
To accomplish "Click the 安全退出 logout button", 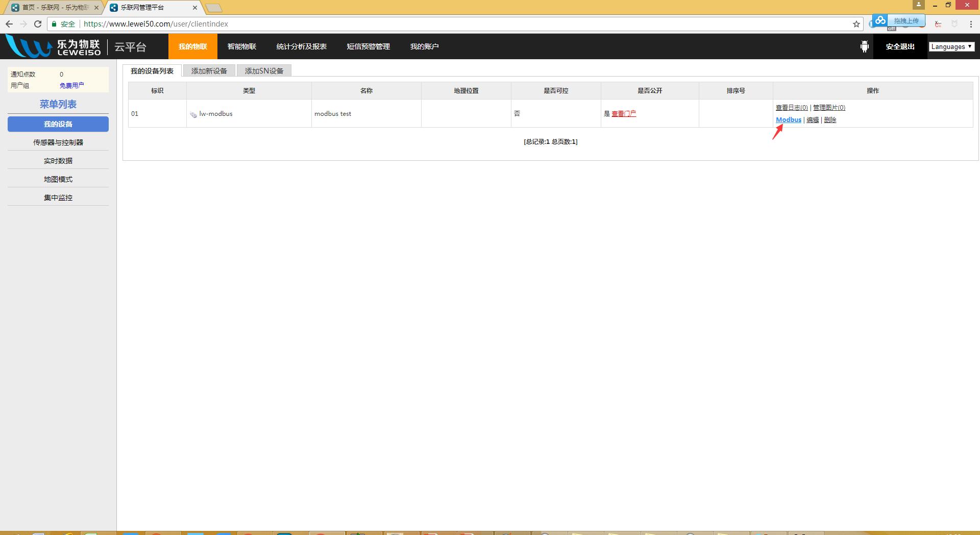I will coord(900,46).
